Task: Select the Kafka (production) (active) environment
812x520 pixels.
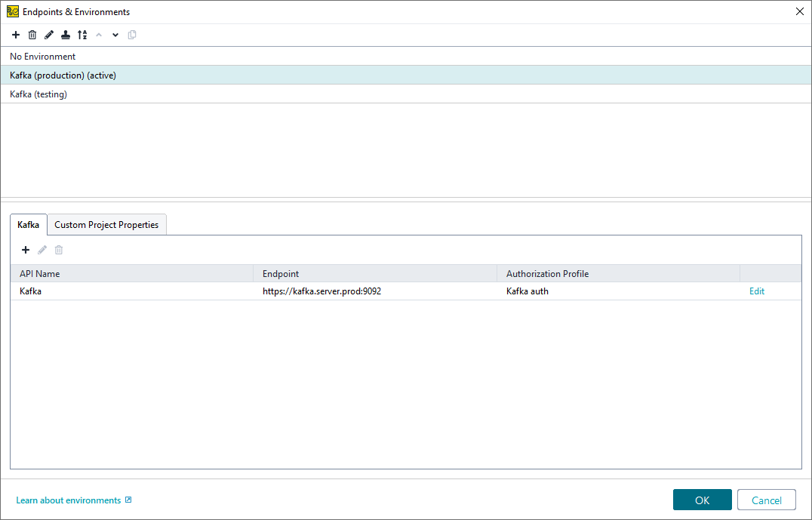Action: [x=406, y=75]
